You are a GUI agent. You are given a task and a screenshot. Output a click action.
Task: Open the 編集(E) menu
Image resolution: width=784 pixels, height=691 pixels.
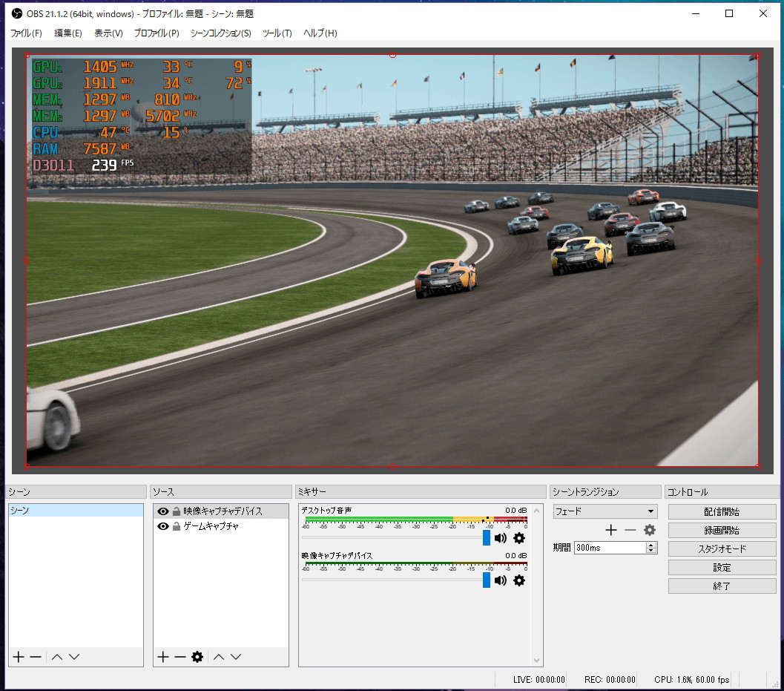tap(68, 33)
